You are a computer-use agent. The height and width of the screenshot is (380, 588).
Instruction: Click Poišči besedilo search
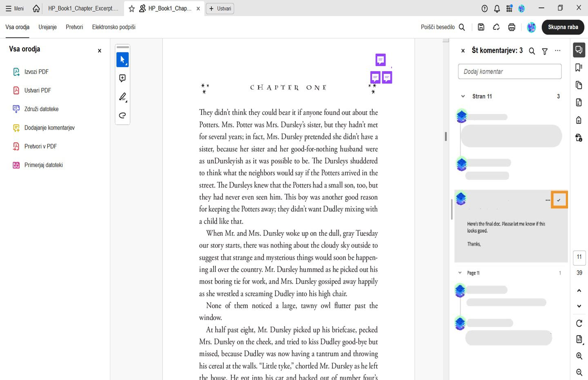click(x=443, y=27)
